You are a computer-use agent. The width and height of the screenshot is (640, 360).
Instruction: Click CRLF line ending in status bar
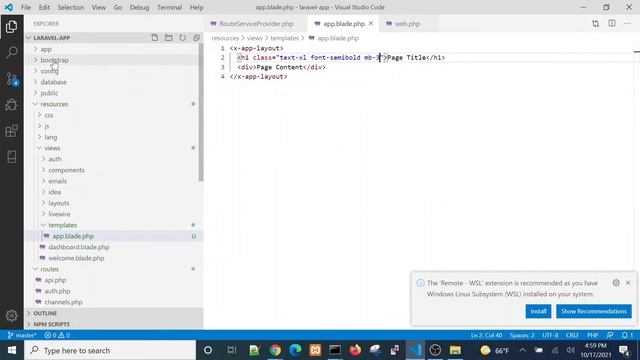coord(572,335)
